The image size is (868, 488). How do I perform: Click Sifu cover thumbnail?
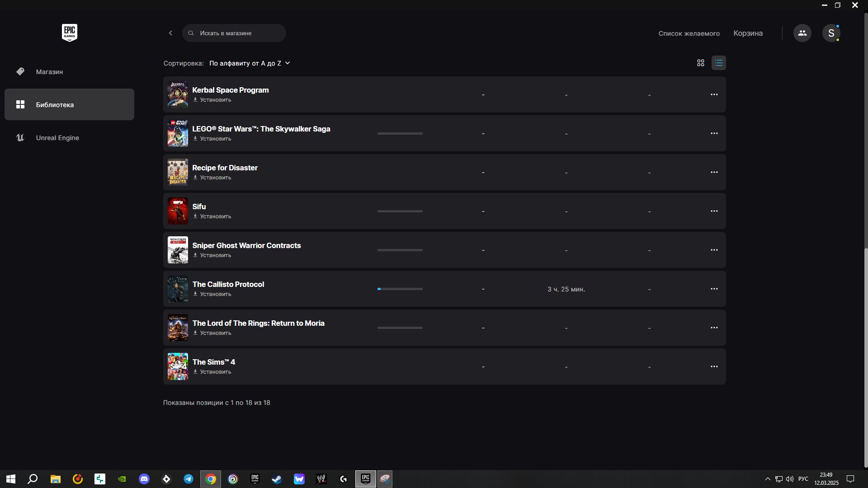point(178,211)
